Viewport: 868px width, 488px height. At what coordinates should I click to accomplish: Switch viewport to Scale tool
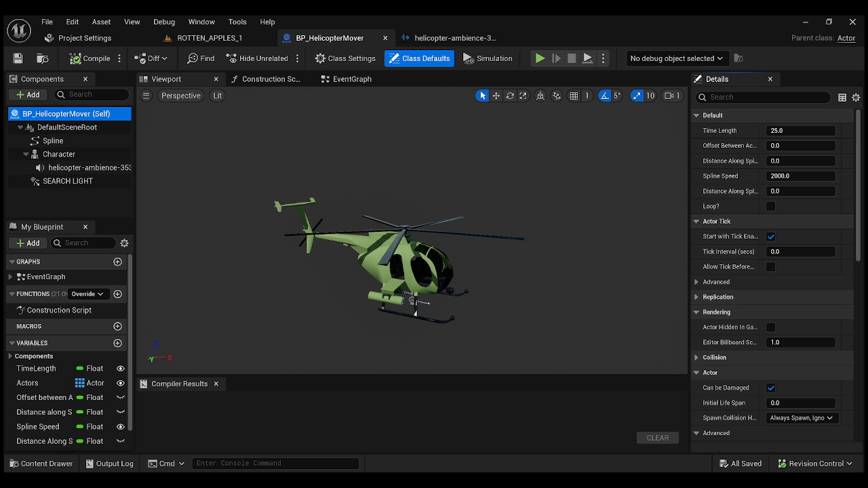[x=523, y=96]
